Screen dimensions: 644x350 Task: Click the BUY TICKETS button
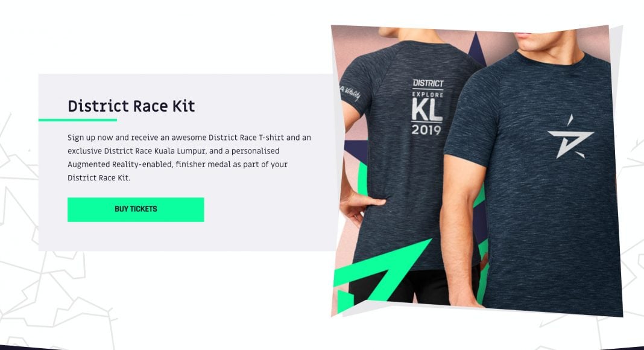tap(136, 209)
